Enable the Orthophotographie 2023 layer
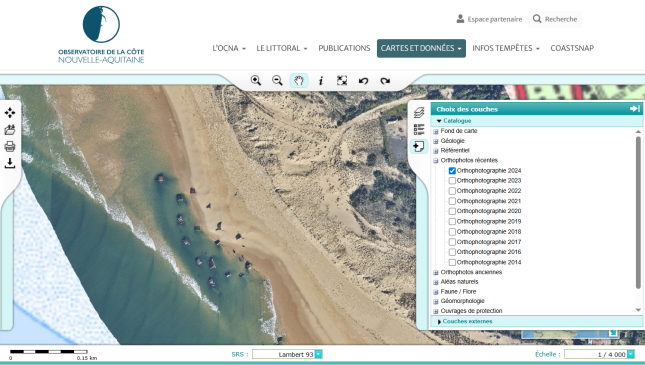645x365 pixels. pyautogui.click(x=452, y=181)
